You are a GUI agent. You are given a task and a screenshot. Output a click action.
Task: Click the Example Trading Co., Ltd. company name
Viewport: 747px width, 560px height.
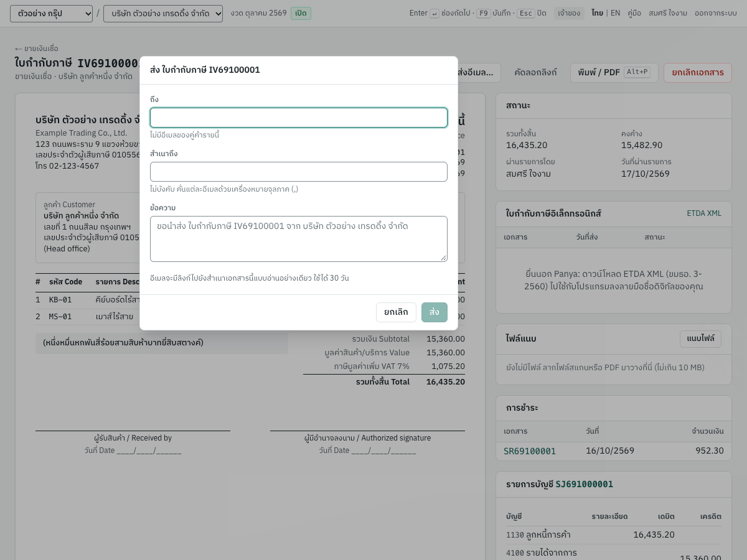81,133
